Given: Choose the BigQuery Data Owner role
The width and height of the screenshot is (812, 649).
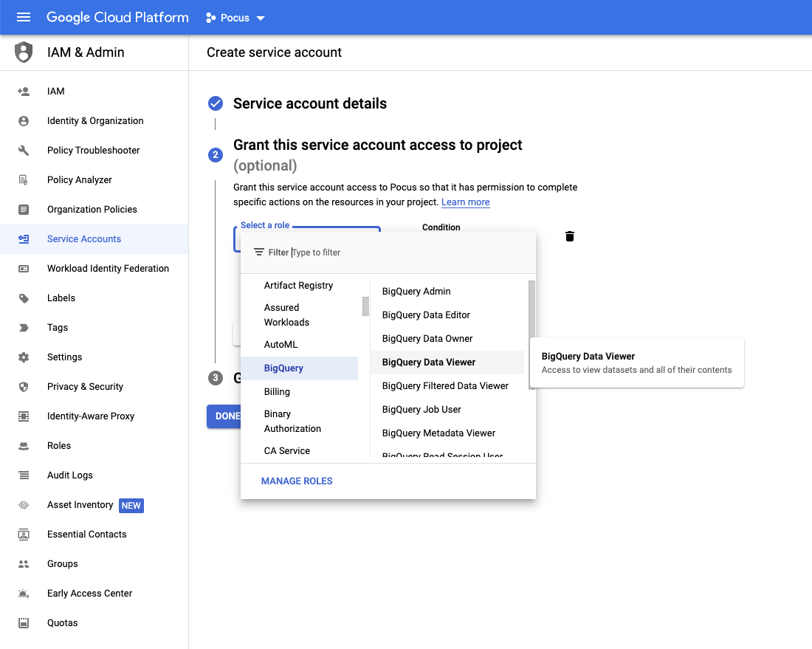Looking at the screenshot, I should coord(447,339).
